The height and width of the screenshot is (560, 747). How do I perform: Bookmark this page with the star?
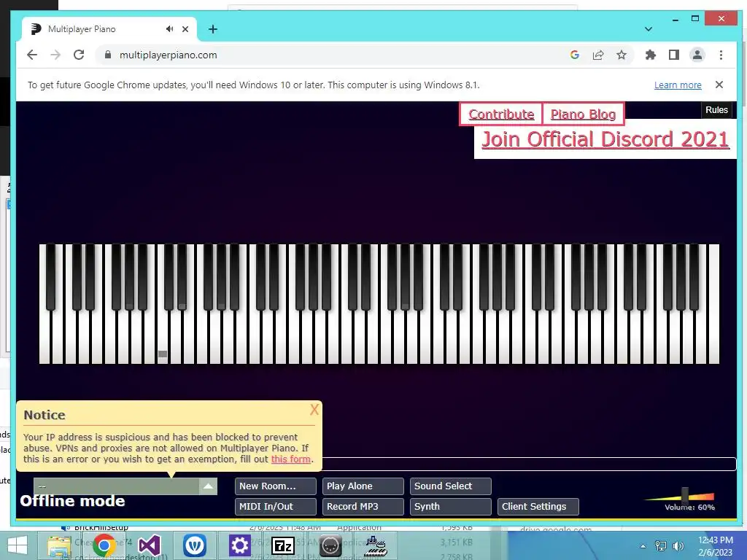[x=622, y=55]
